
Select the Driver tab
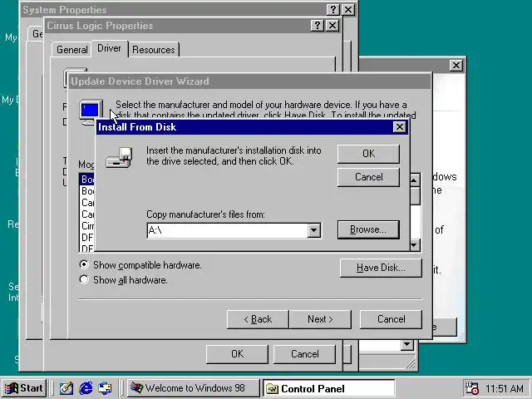[x=109, y=48]
